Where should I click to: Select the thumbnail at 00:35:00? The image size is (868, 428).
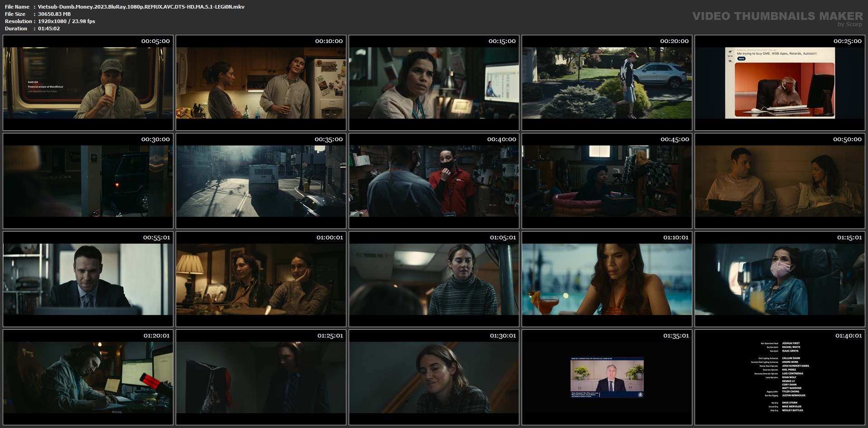point(261,181)
